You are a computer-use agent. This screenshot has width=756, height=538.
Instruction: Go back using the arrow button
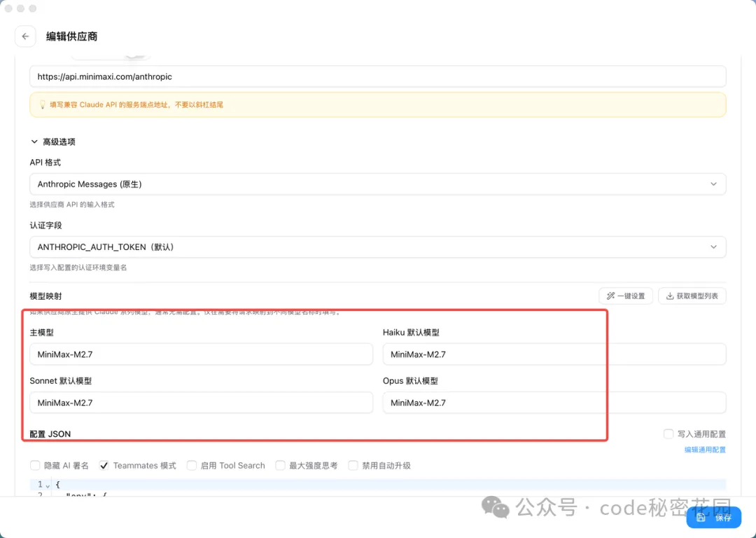[26, 36]
